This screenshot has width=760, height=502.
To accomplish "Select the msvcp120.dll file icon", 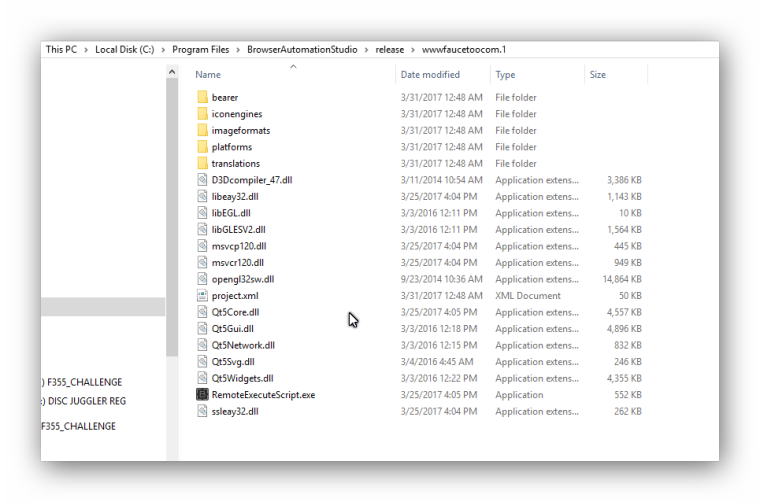I will click(x=202, y=246).
